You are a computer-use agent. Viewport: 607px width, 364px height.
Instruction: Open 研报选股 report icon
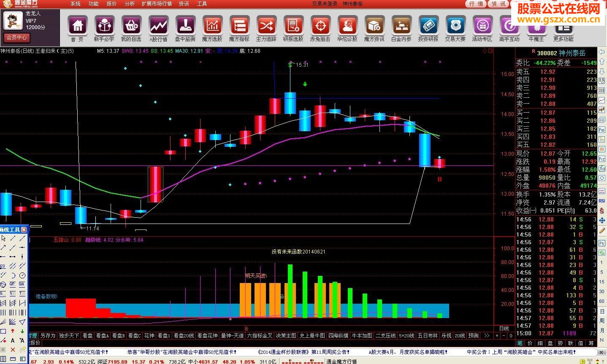point(293,25)
